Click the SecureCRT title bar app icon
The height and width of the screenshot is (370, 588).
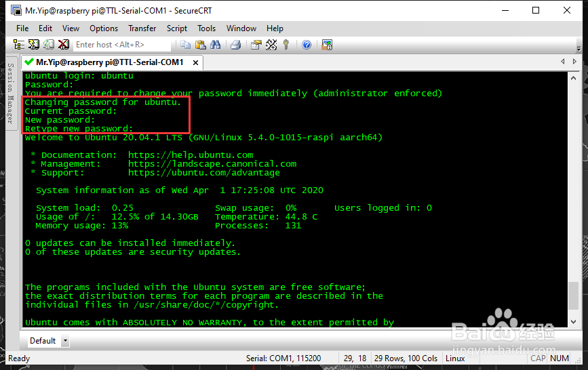(16, 10)
